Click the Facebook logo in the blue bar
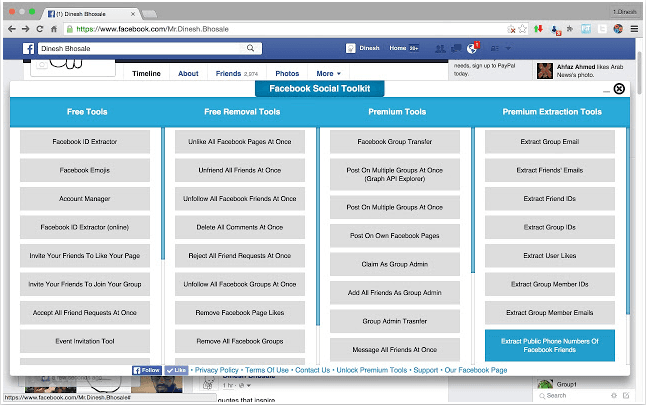Viewport: 646px width, 405px height. [28, 49]
